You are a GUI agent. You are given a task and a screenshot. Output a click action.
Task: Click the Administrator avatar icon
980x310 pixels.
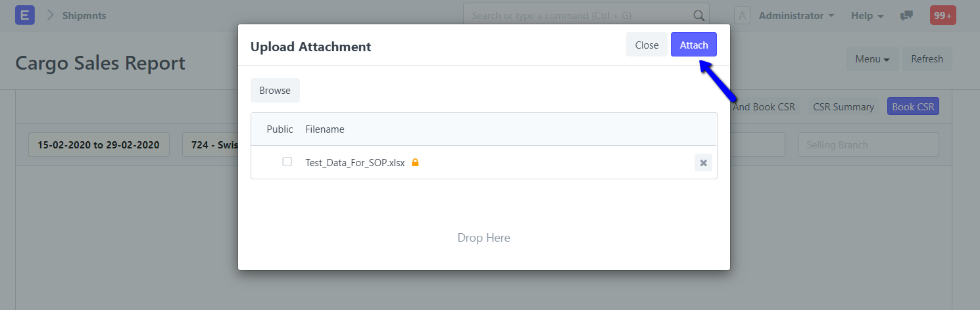tap(742, 15)
